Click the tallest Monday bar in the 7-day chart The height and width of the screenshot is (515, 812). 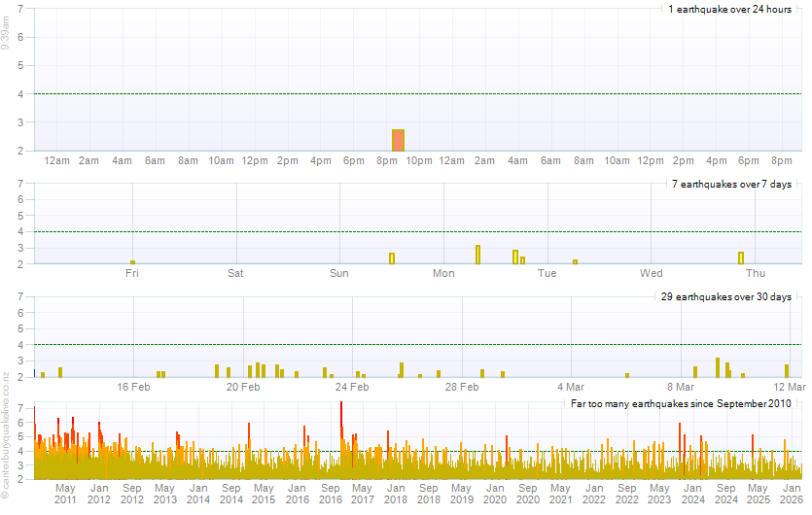[477, 255]
